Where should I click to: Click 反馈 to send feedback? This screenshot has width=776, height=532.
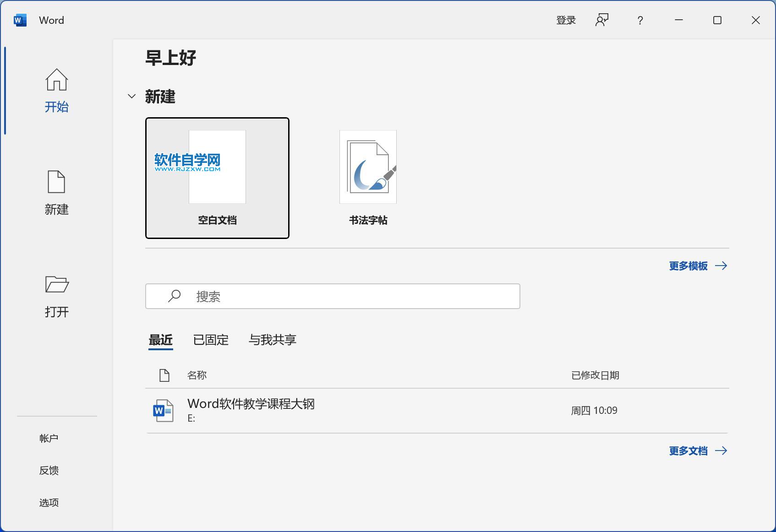coord(49,470)
